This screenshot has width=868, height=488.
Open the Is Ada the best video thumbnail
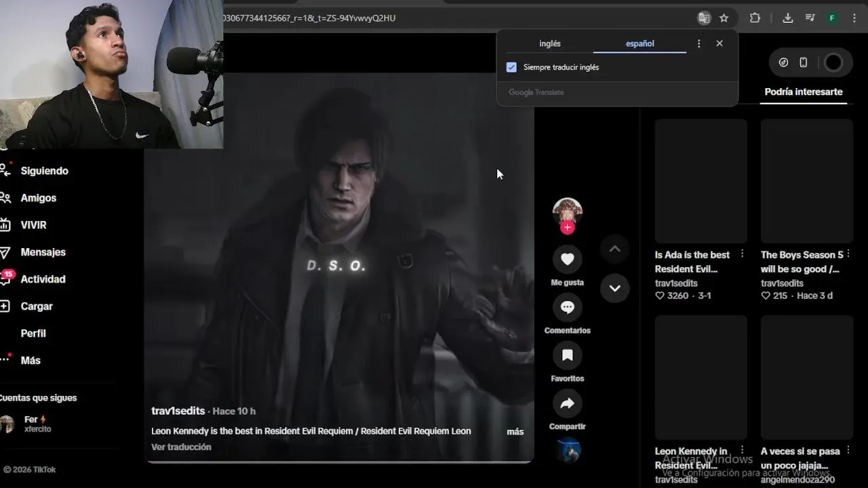701,181
